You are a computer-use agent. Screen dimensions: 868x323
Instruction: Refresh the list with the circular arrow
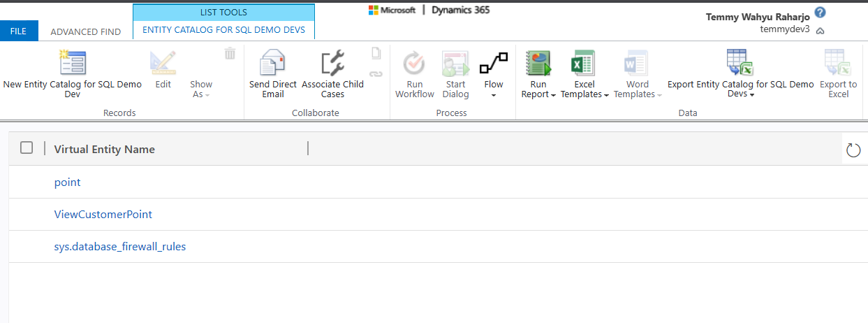coord(853,150)
